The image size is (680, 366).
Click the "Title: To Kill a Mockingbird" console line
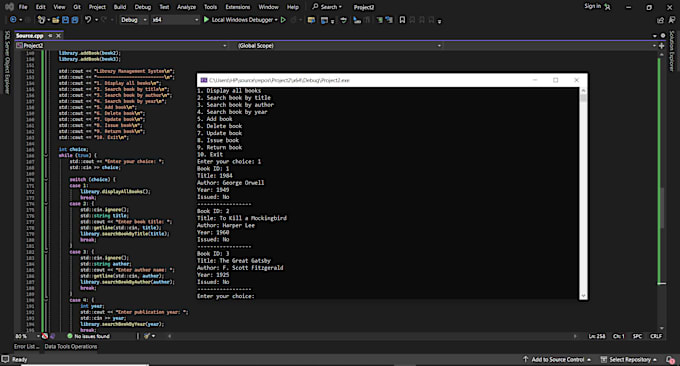(242, 218)
